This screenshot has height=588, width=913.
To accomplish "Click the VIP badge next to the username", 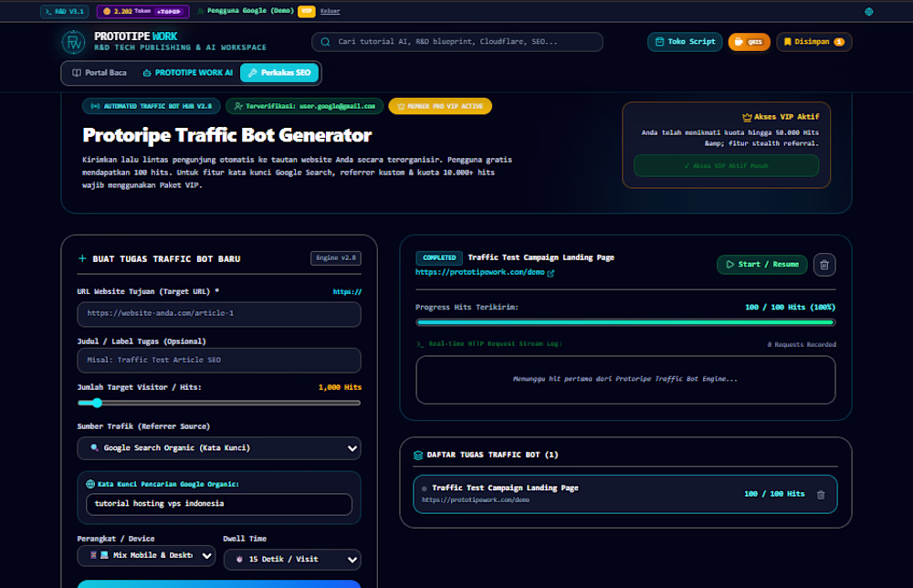I will click(x=306, y=11).
